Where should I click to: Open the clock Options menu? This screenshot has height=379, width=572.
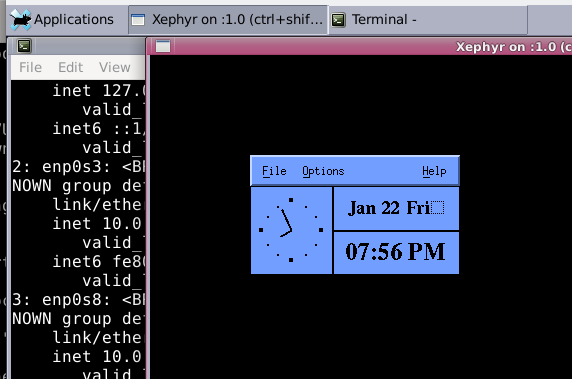(323, 171)
